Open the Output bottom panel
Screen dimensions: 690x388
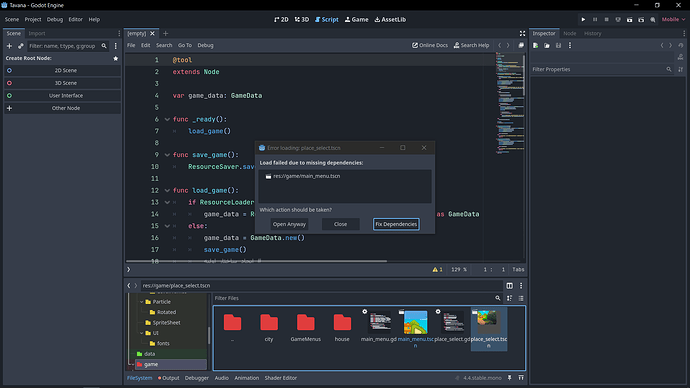point(169,378)
